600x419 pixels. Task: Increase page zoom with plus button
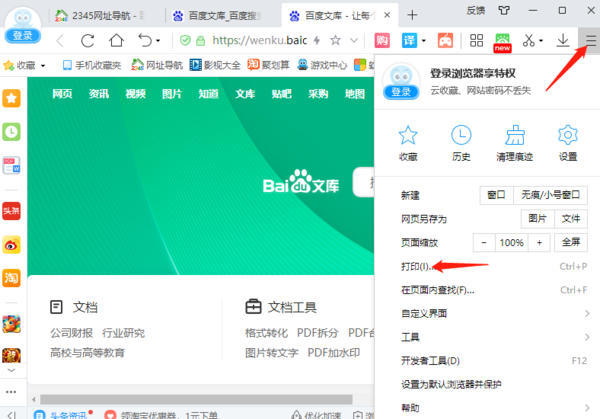pyautogui.click(x=539, y=242)
